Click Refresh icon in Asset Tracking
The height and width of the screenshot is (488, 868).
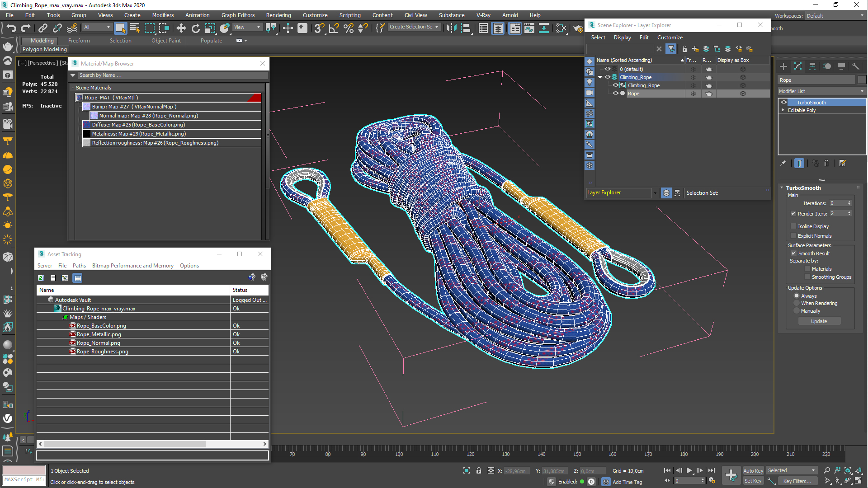pos(41,278)
